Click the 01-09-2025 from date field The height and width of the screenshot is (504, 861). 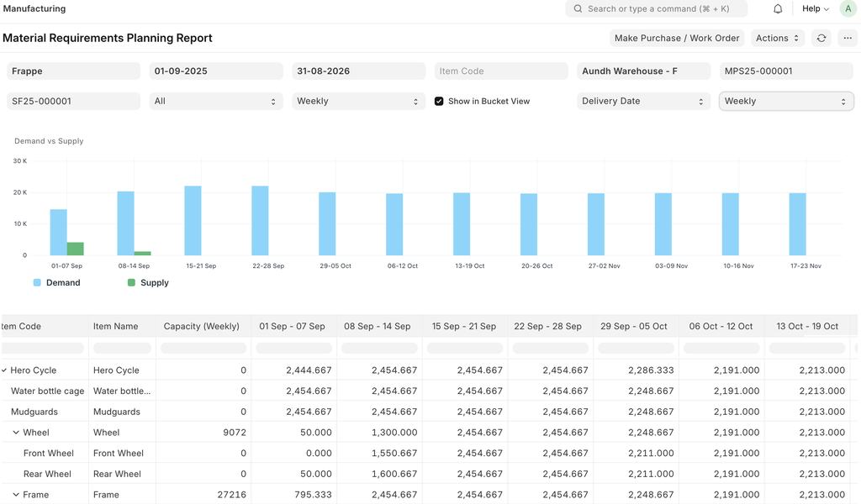click(x=215, y=71)
